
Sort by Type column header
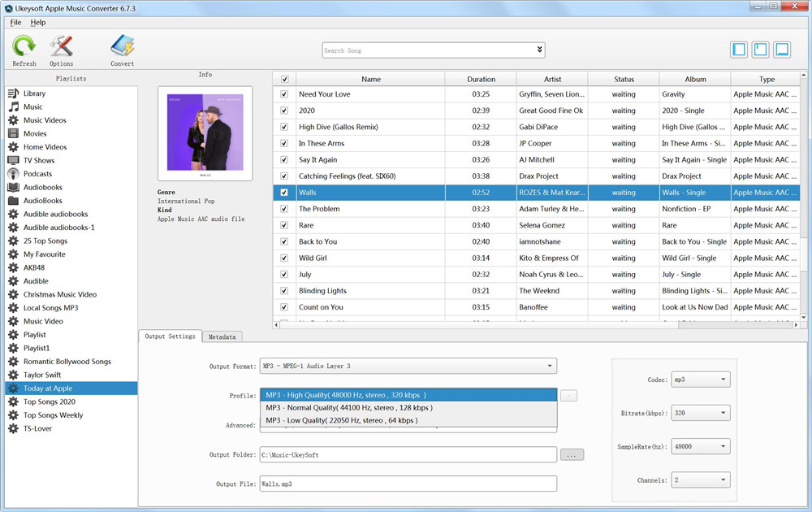[x=767, y=80]
